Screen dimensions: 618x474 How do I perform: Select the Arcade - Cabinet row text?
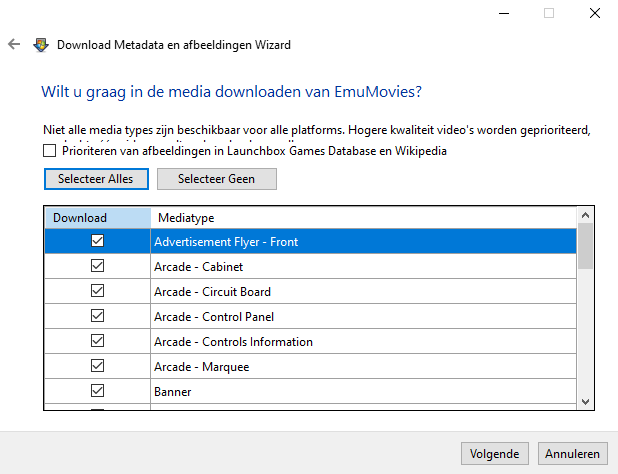click(198, 267)
